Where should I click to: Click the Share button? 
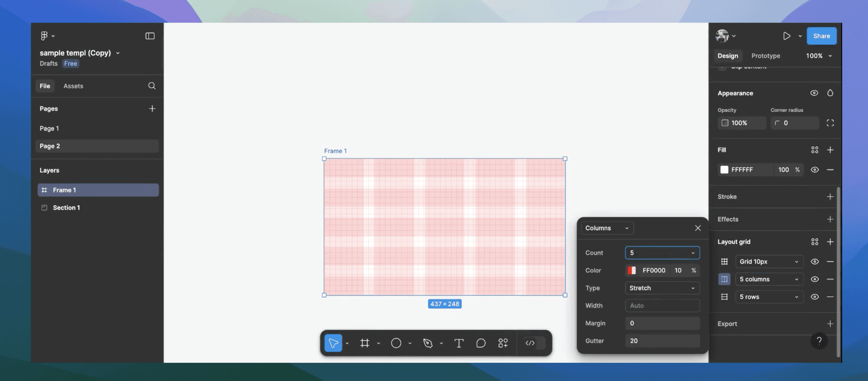[x=821, y=36]
